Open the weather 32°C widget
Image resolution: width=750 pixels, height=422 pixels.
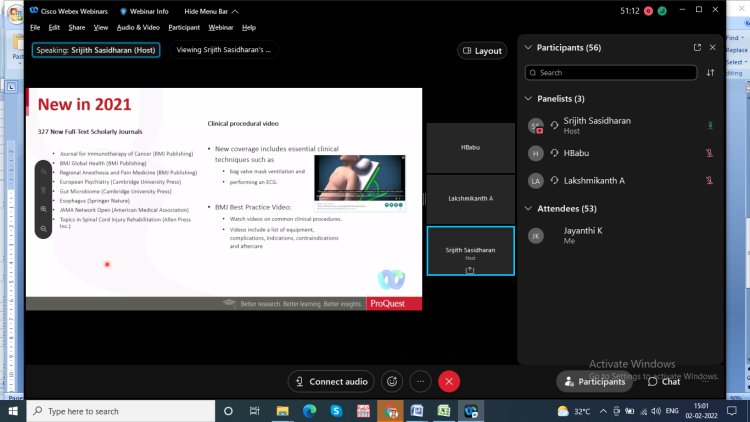574,411
